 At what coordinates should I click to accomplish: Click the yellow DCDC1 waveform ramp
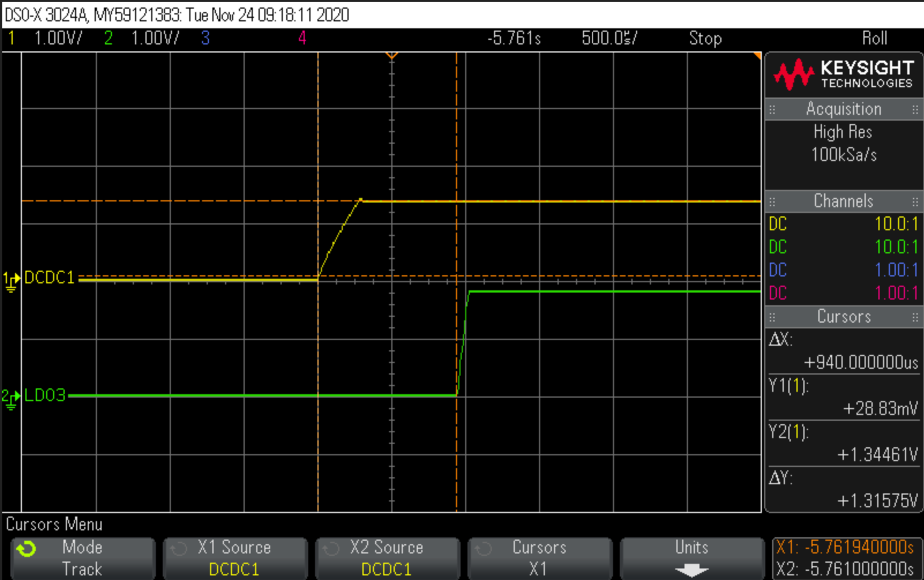pyautogui.click(x=339, y=238)
